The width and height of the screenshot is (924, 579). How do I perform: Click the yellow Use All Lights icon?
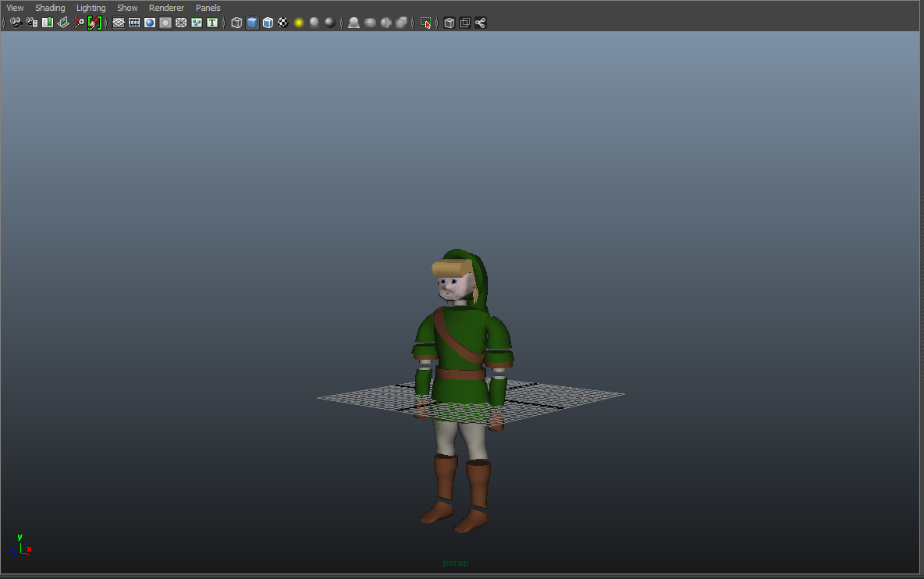pyautogui.click(x=299, y=23)
